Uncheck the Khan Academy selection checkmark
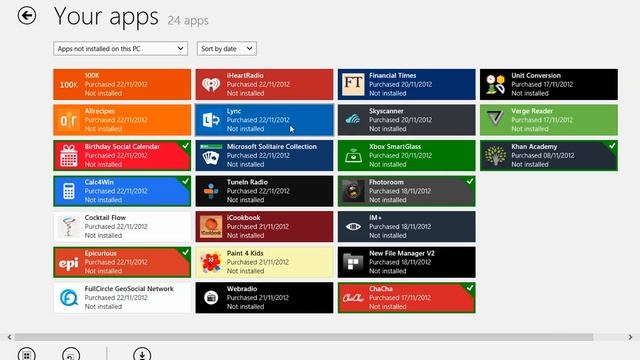 tap(612, 145)
